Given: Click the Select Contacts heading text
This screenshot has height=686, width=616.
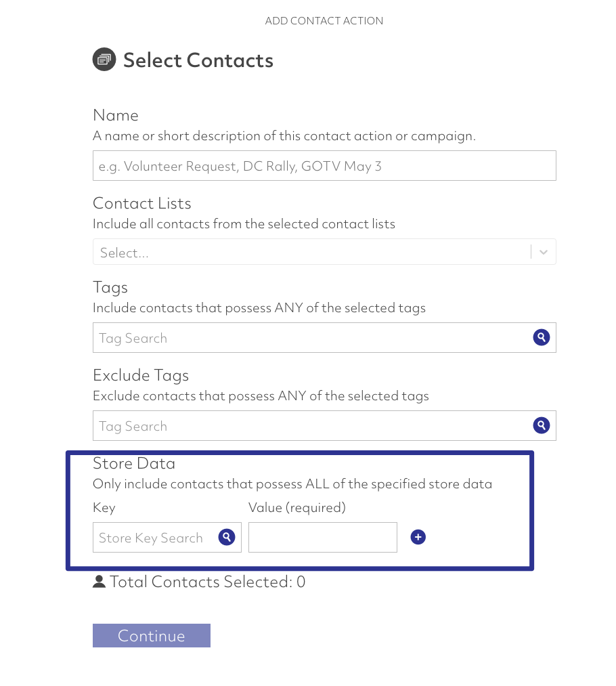Looking at the screenshot, I should click(x=198, y=60).
